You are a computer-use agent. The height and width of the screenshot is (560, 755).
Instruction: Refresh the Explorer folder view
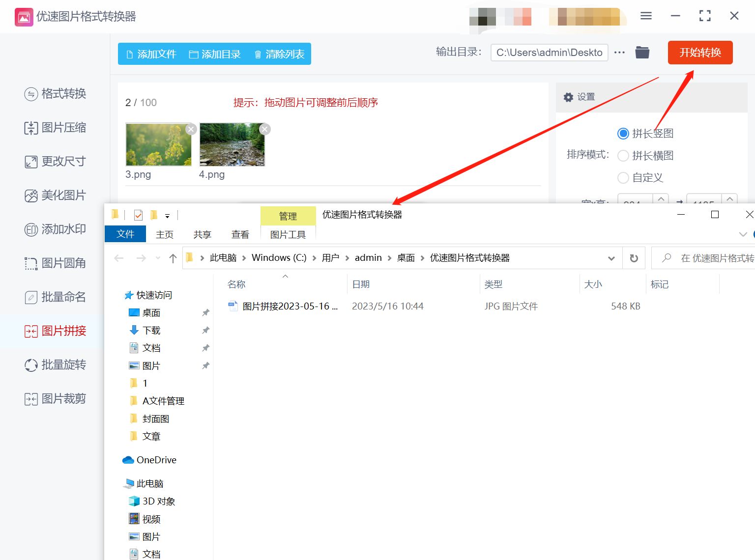tap(634, 258)
